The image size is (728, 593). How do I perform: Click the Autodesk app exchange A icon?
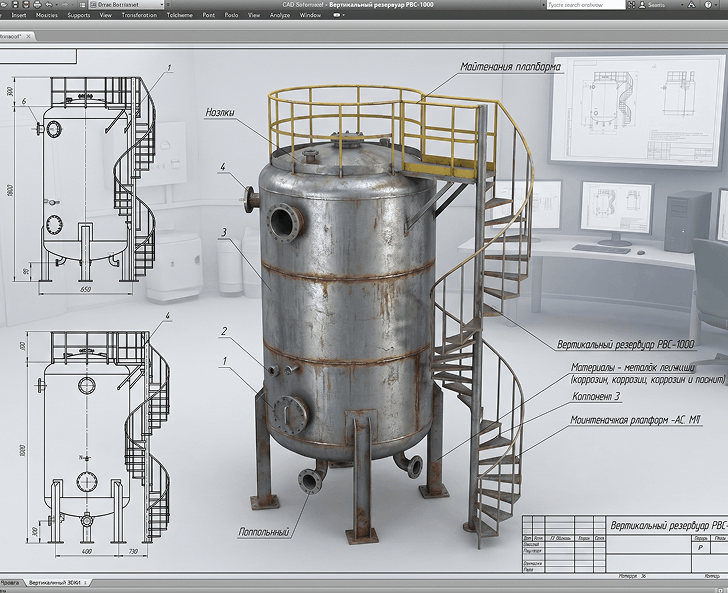[x=691, y=5]
